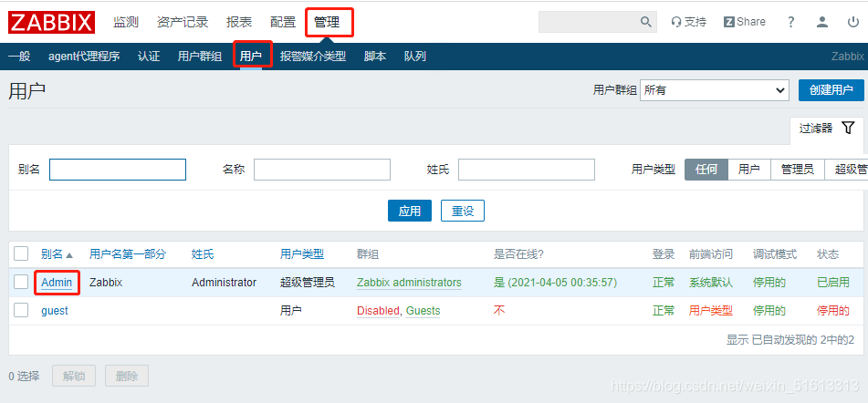868x403 pixels.
Task: Open the 报表 menu
Action: [x=239, y=22]
